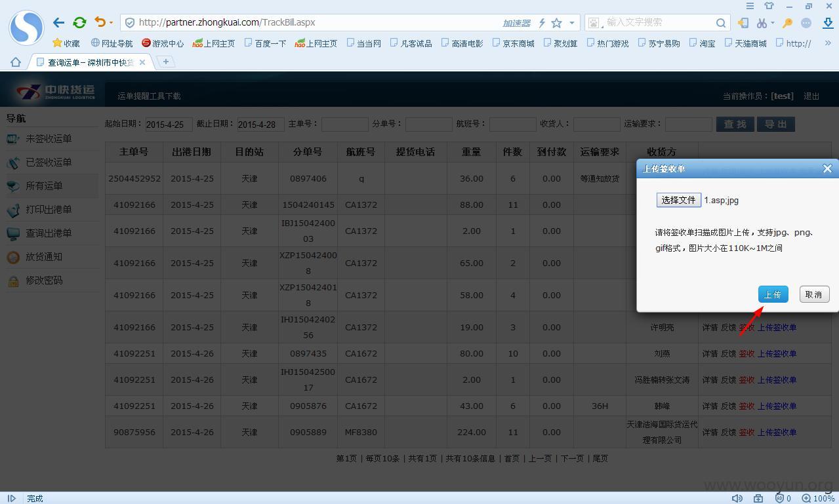Open the new tab plus button
The height and width of the screenshot is (504, 839).
pos(166,62)
